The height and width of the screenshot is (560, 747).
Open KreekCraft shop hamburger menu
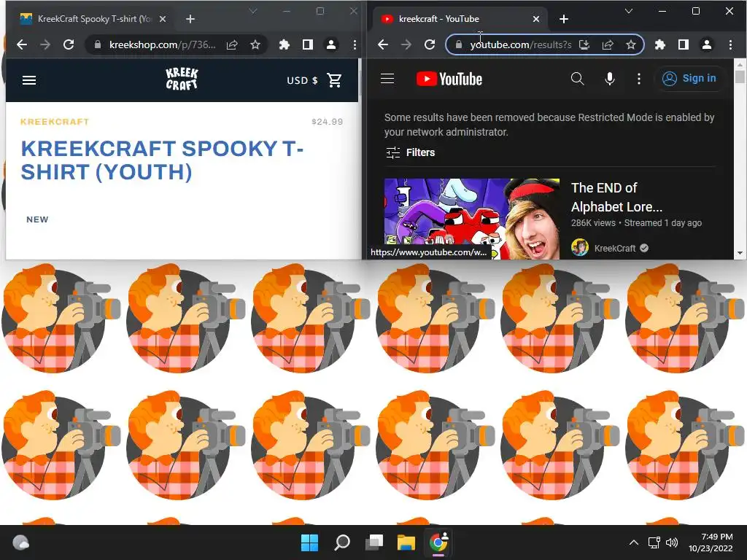point(29,80)
